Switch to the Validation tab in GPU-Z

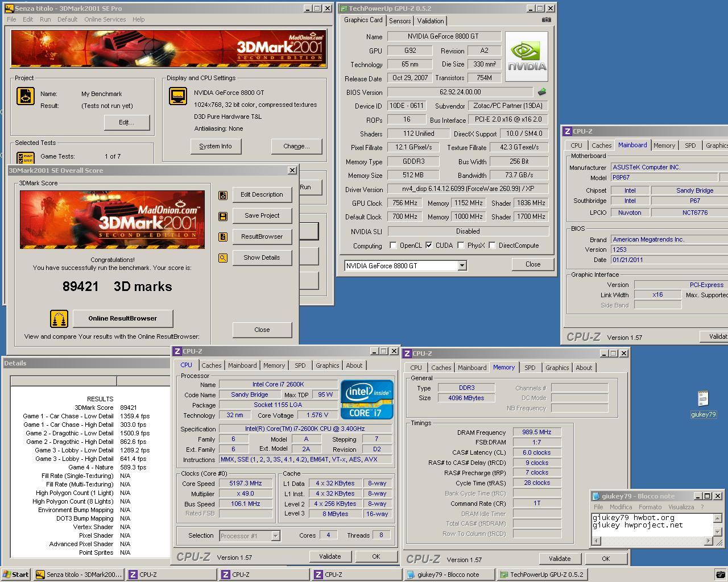coord(431,20)
